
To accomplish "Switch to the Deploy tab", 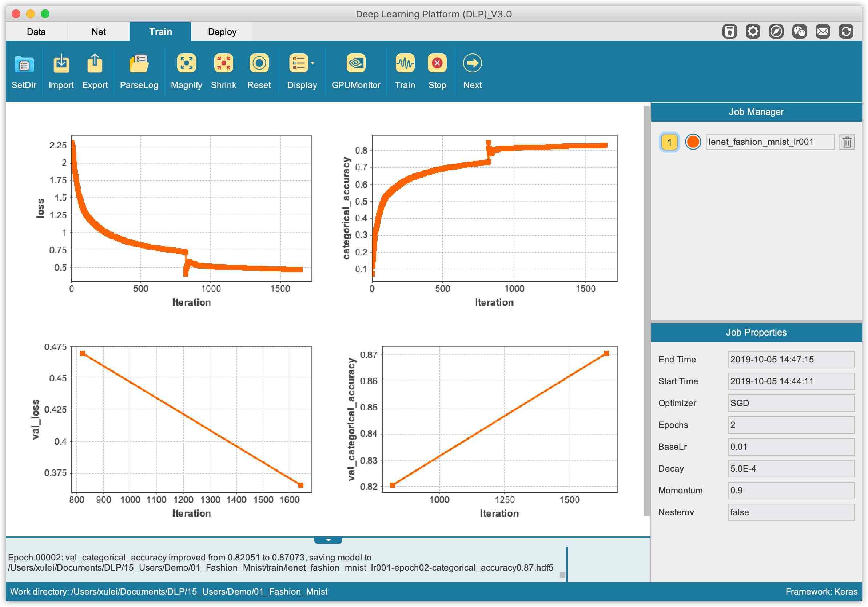I will [x=222, y=32].
